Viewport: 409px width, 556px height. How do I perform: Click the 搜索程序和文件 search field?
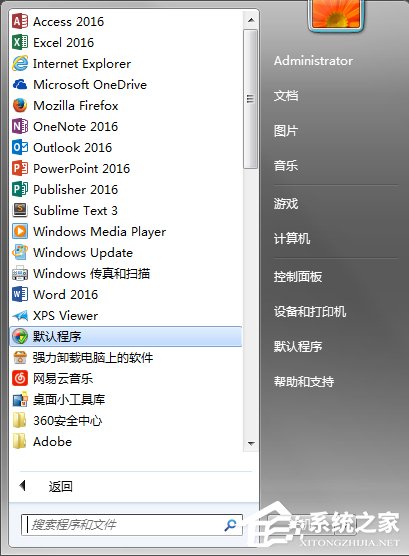(132, 524)
